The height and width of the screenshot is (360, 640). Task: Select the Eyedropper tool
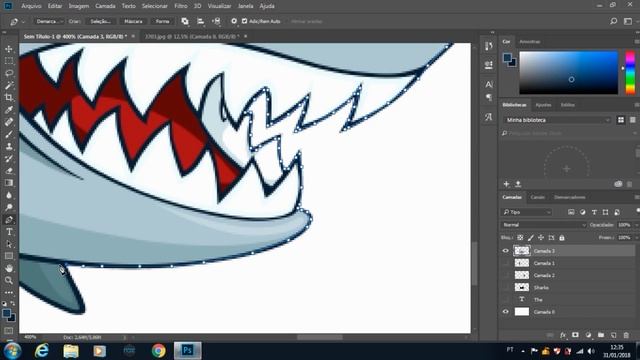(x=9, y=110)
